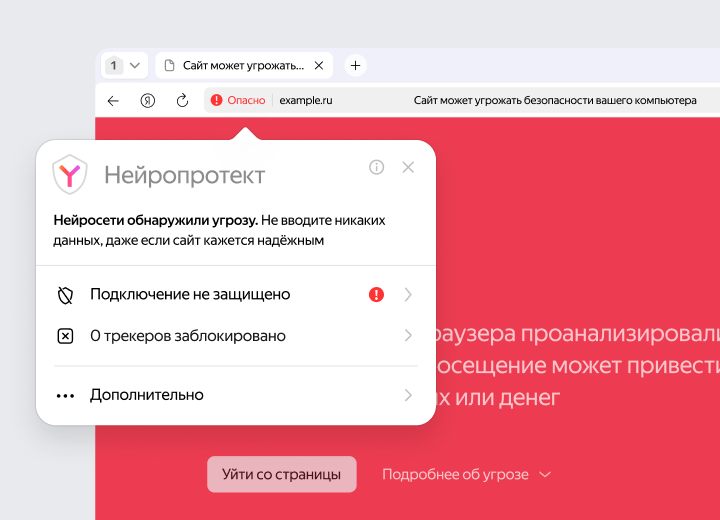Expand chevron next to Дополнительно
The width and height of the screenshot is (720, 520).
pyautogui.click(x=408, y=395)
